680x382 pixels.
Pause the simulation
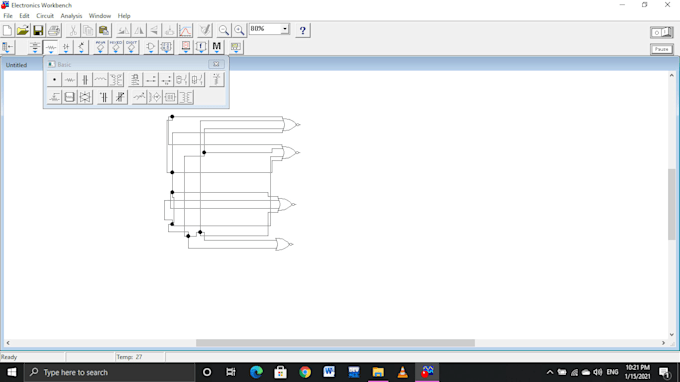pyautogui.click(x=662, y=49)
